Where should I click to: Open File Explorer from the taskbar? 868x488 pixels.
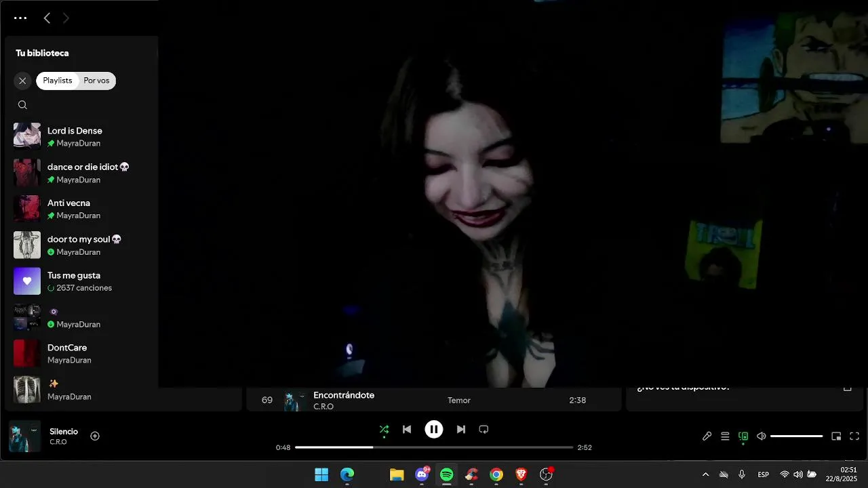coord(397,474)
